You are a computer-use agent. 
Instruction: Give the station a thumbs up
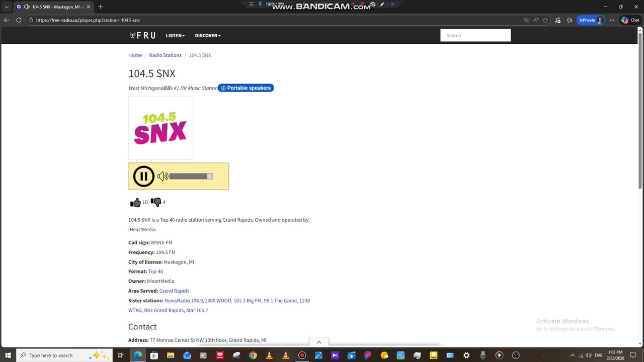pos(135,202)
